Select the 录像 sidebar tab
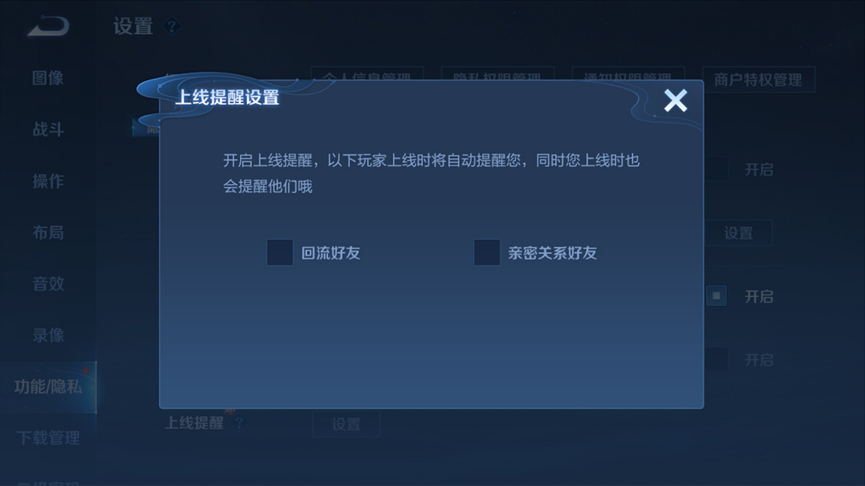This screenshot has height=486, width=865. pos(48,335)
